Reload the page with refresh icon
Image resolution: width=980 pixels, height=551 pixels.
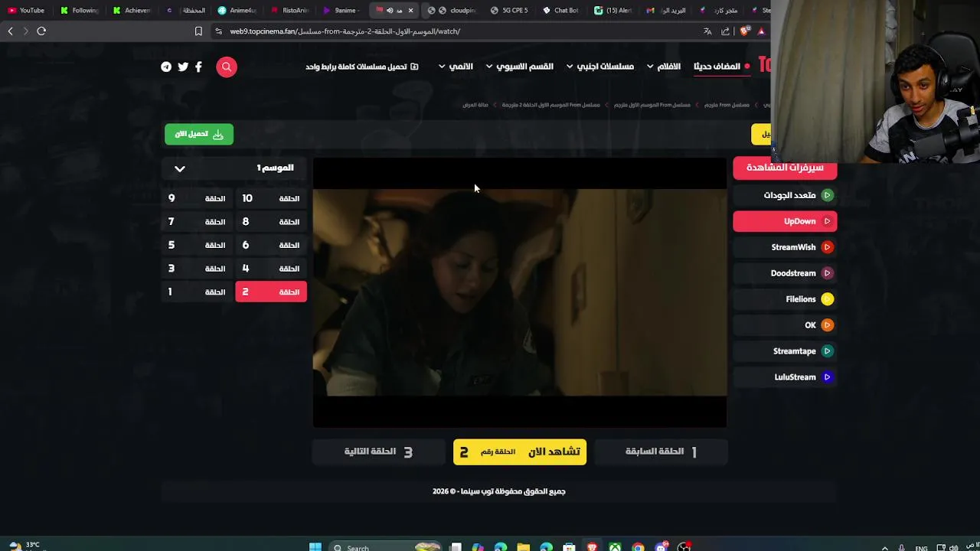click(x=41, y=31)
